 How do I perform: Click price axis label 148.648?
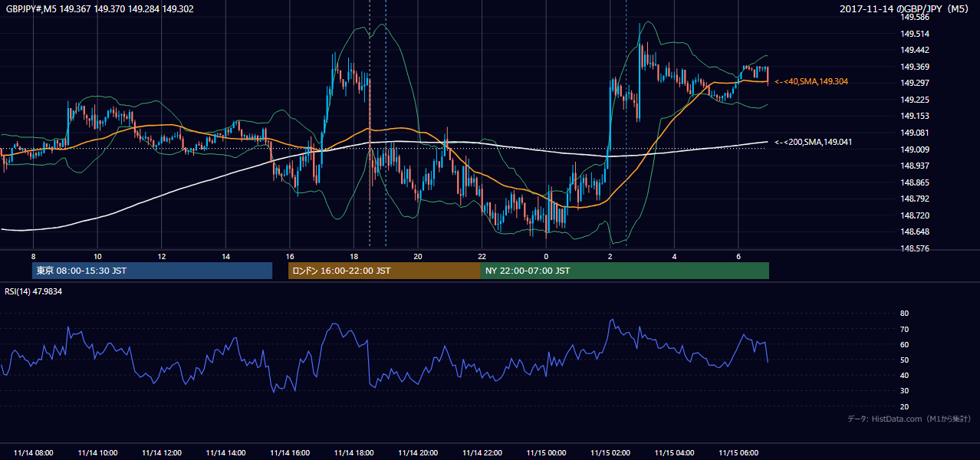(915, 232)
